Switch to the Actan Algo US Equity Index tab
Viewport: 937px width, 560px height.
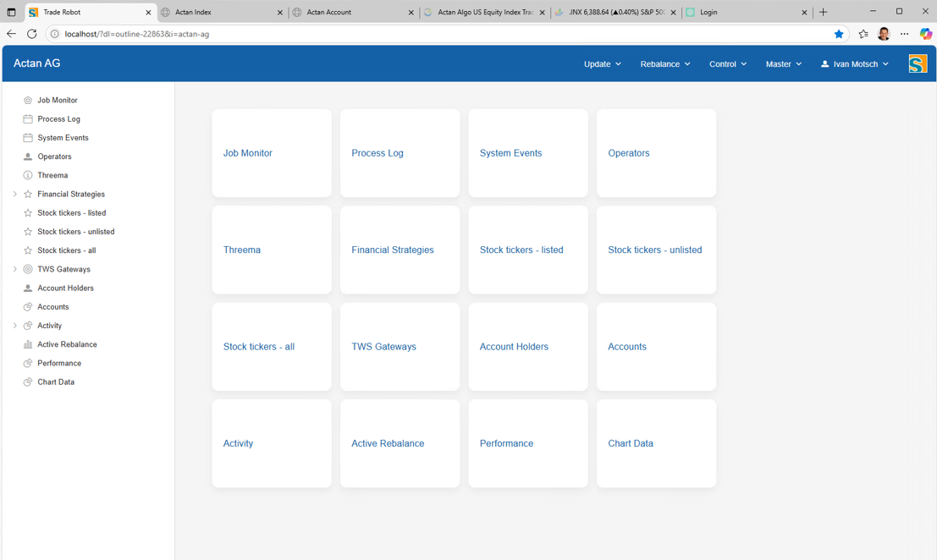pyautogui.click(x=484, y=12)
